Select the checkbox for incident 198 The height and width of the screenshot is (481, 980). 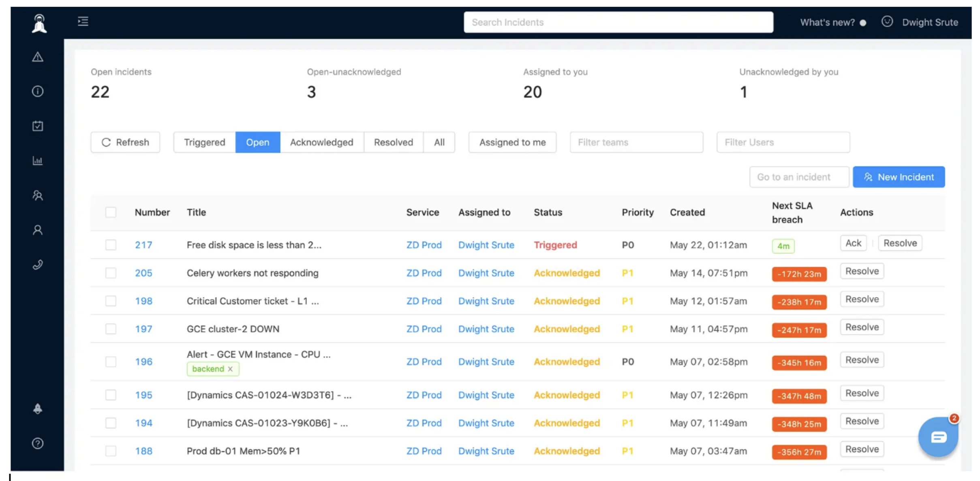(111, 301)
